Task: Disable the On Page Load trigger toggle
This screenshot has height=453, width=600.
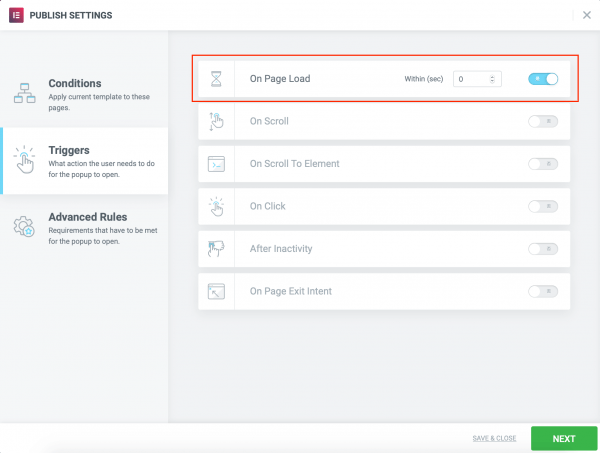Action: tap(543, 79)
